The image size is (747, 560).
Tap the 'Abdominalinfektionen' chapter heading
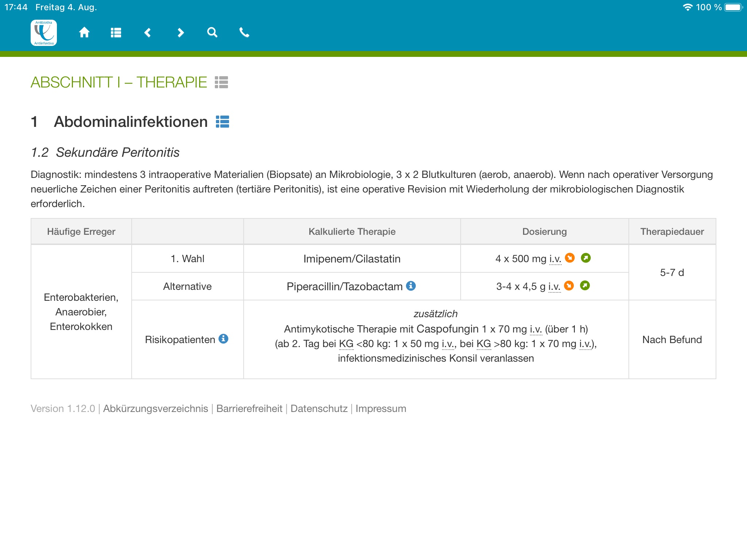click(131, 122)
